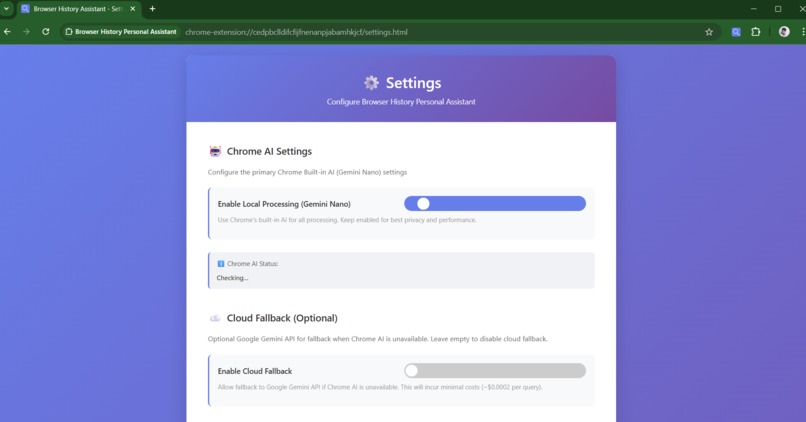Go back using the browser back arrow

pyautogui.click(x=7, y=32)
